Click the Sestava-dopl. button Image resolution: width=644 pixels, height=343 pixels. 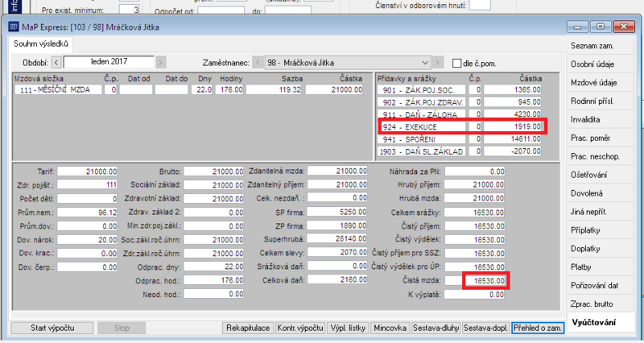(486, 328)
